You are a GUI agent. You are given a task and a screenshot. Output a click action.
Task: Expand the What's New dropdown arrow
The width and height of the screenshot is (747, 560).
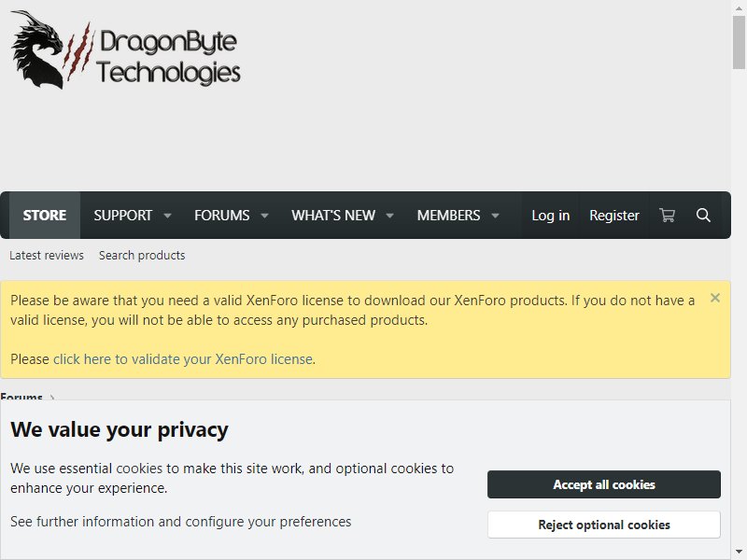click(389, 216)
